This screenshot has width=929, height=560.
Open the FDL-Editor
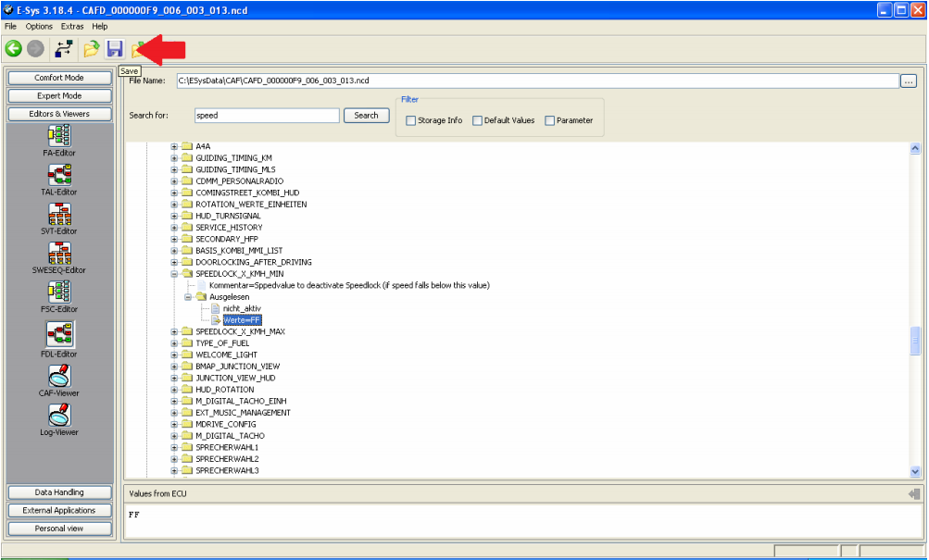(59, 334)
